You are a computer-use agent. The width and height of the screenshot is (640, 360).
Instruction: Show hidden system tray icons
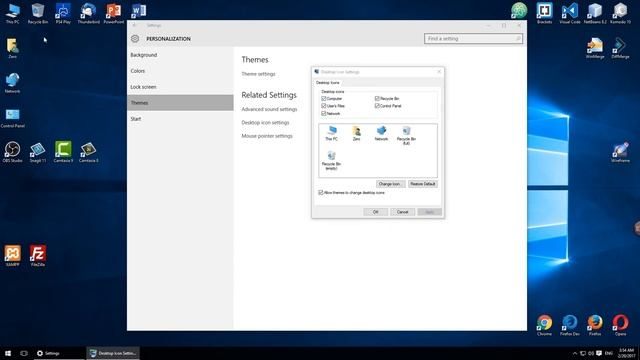pos(575,353)
